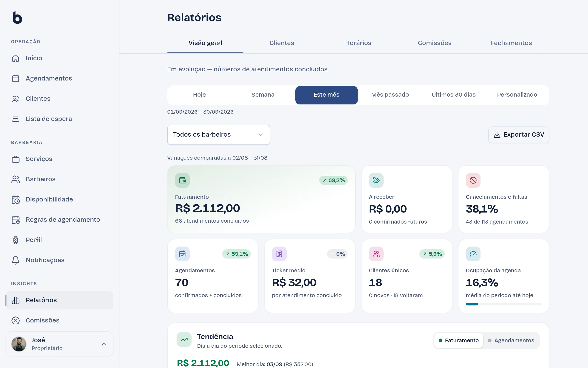Viewport: 588px width, 368px height.
Task: Switch trend chart to Agendamentos
Action: tap(511, 340)
